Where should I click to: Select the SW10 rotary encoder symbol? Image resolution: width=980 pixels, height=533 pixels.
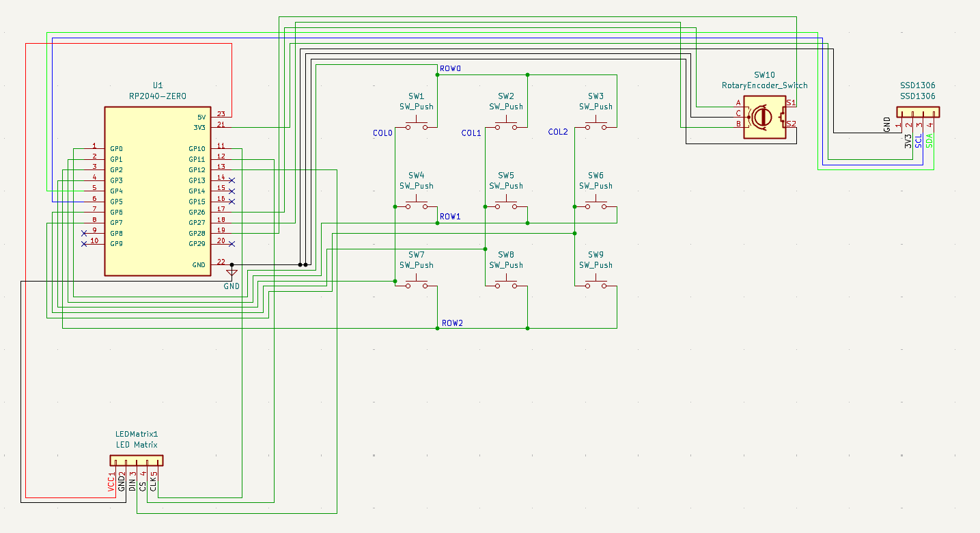[765, 117]
